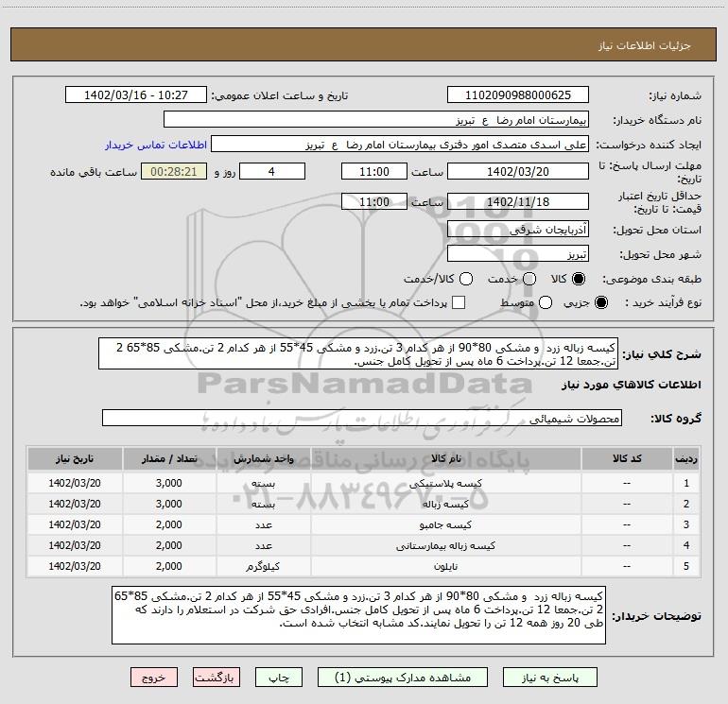Click the کیلوگرم unit cell in row 5
The image size is (728, 704).
(x=263, y=566)
